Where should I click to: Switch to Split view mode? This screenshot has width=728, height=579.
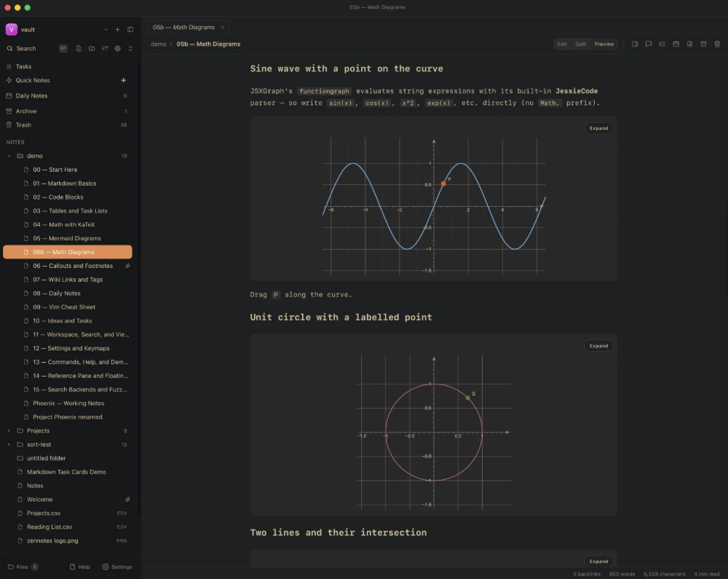[x=580, y=44]
